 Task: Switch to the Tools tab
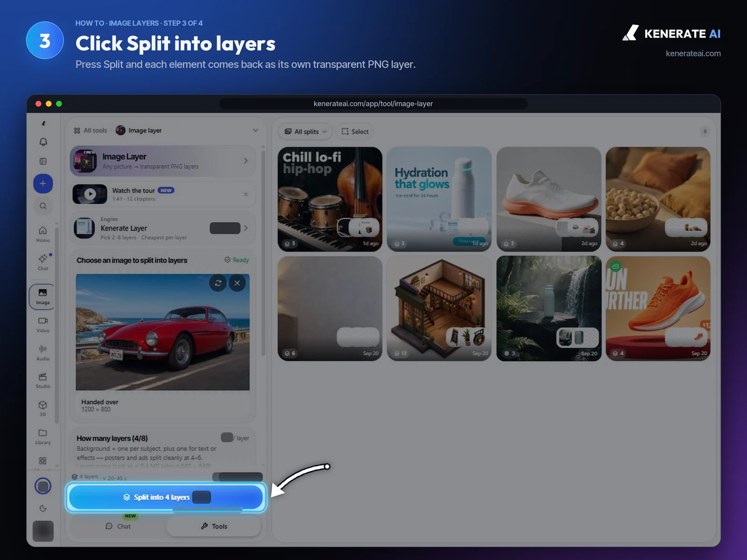(214, 526)
